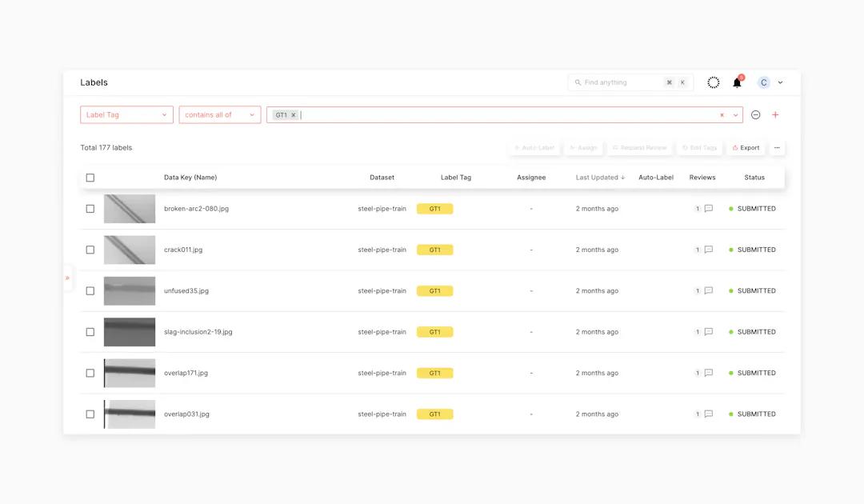Viewport: 864px width, 504px height.
Task: Check the checkbox for overlap171.jpg
Action: pyautogui.click(x=90, y=373)
